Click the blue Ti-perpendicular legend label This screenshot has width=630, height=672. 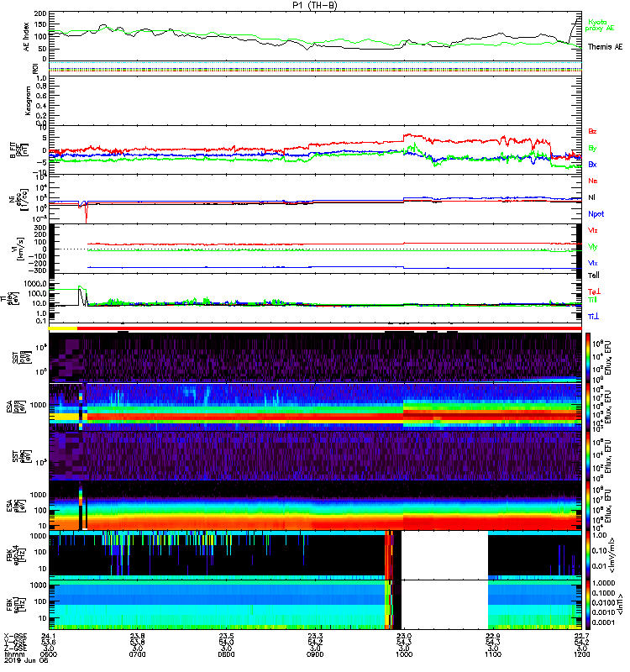593,317
